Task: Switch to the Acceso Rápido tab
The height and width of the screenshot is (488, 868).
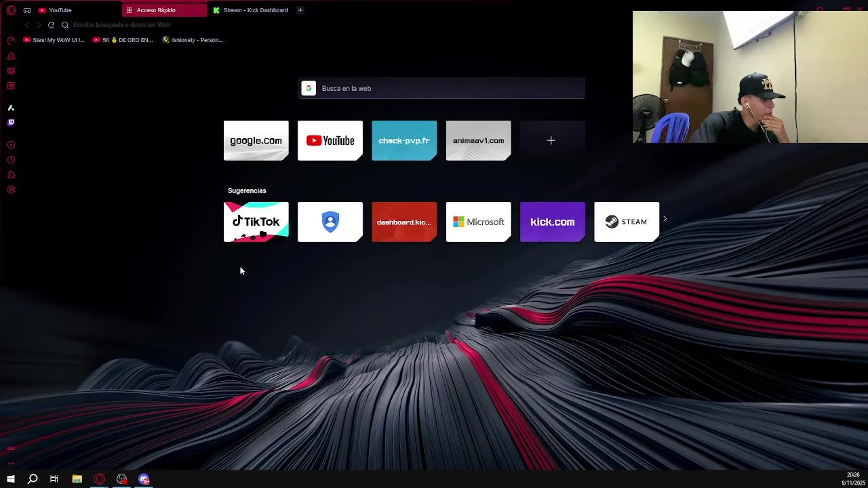Action: click(165, 10)
